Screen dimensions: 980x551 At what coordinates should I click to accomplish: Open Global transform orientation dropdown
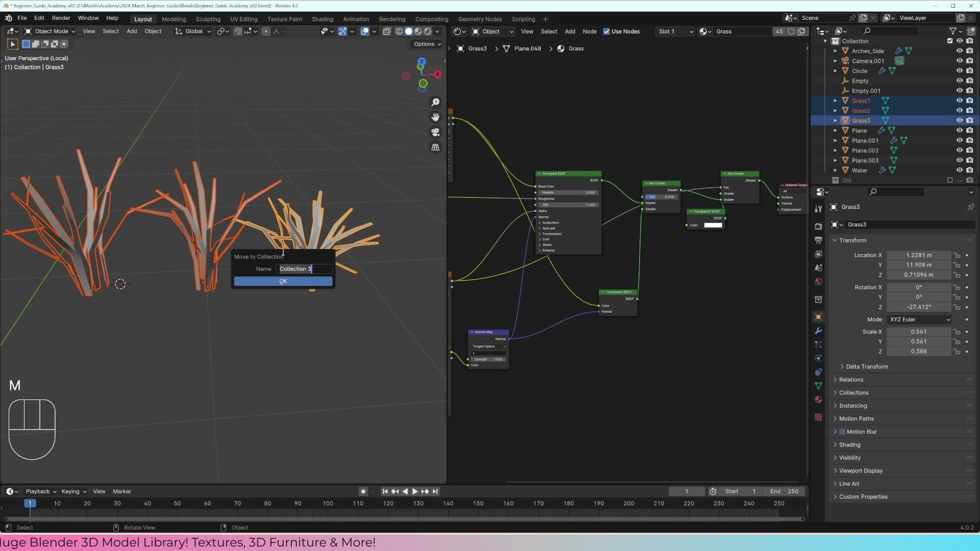tap(193, 31)
